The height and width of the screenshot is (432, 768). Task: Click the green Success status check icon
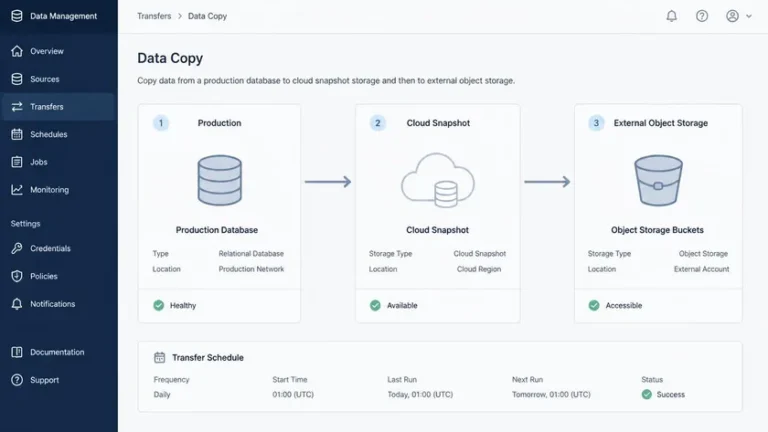(647, 394)
